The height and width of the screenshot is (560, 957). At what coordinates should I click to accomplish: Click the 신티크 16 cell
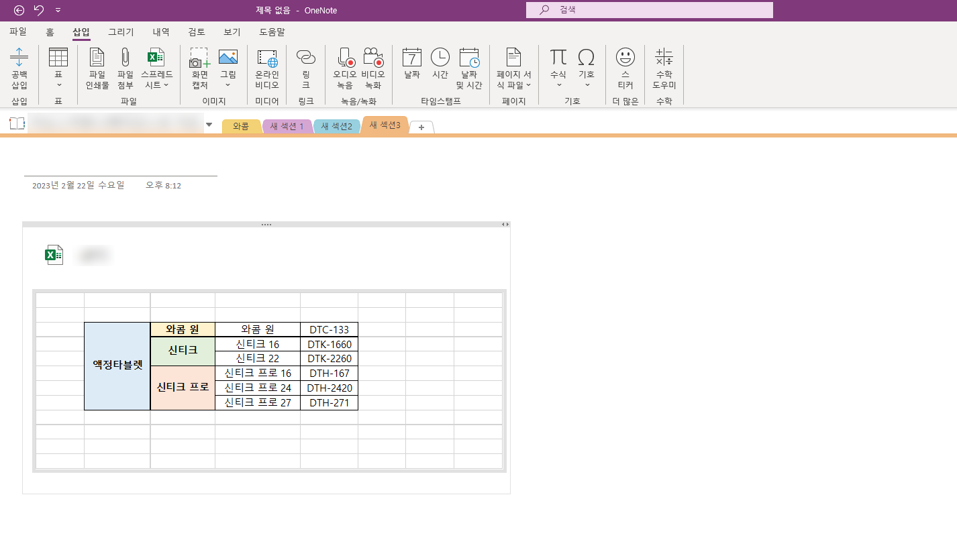coord(258,344)
